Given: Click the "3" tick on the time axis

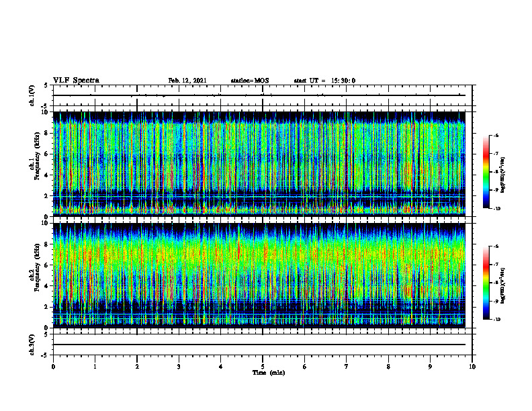Looking at the screenshot, I should pyautogui.click(x=179, y=367).
